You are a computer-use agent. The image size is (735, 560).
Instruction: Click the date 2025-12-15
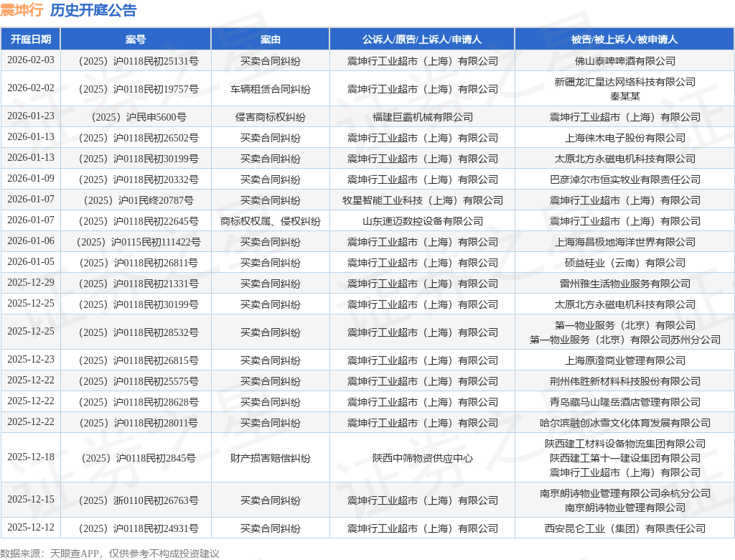click(30, 500)
